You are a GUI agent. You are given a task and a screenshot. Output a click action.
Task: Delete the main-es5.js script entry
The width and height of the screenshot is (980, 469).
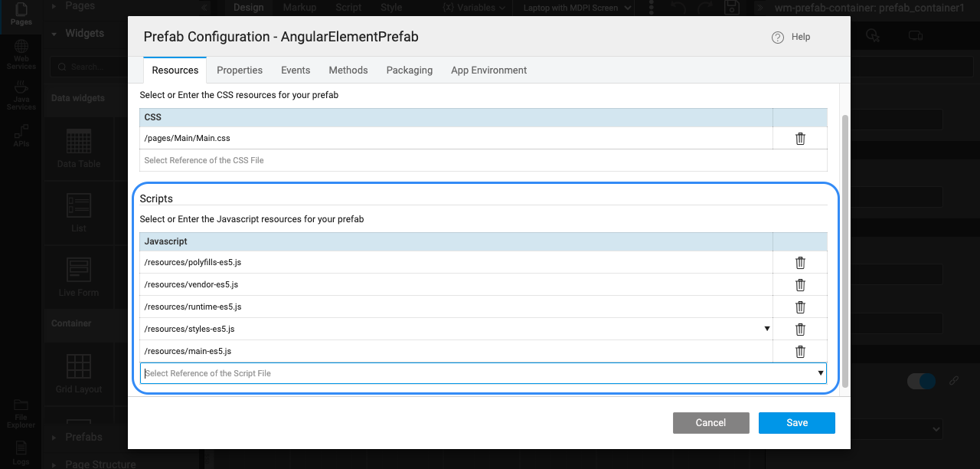point(800,352)
